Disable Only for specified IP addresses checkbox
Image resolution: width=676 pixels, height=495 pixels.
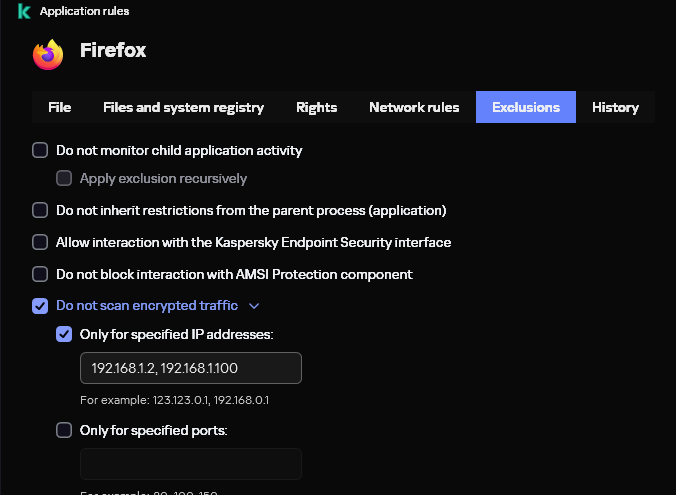pos(64,334)
